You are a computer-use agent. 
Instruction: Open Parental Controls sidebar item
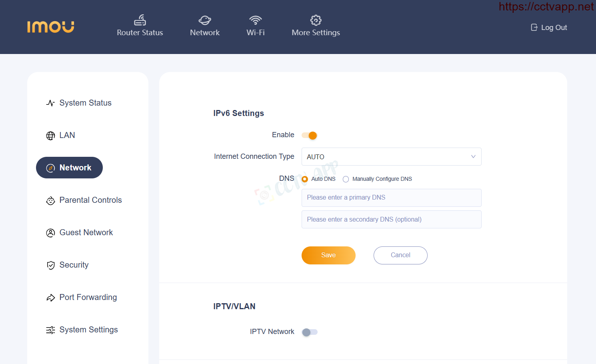coord(84,200)
